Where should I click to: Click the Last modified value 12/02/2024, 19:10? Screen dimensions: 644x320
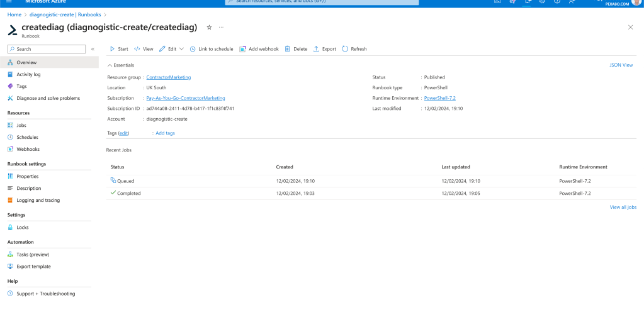click(x=444, y=108)
